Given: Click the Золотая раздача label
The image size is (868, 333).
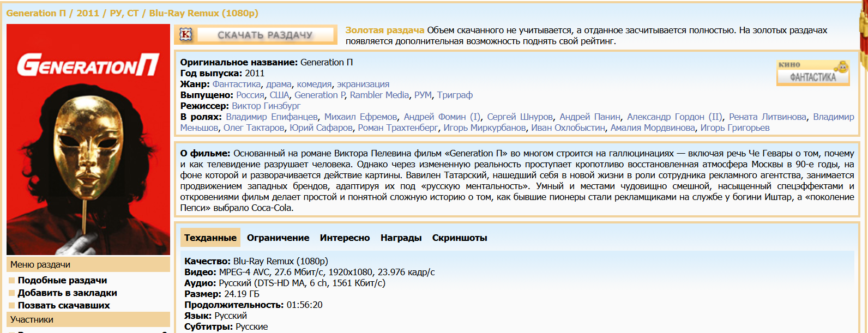Looking at the screenshot, I should click(x=385, y=30).
